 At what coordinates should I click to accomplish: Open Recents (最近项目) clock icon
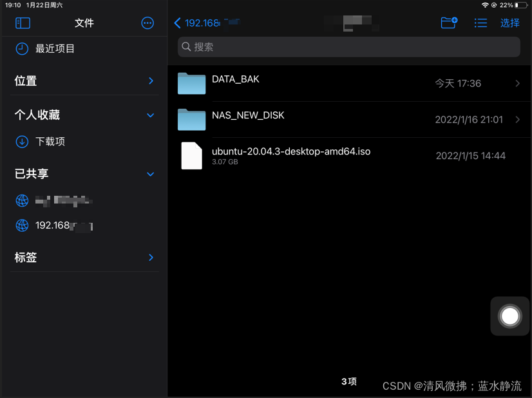[22, 49]
